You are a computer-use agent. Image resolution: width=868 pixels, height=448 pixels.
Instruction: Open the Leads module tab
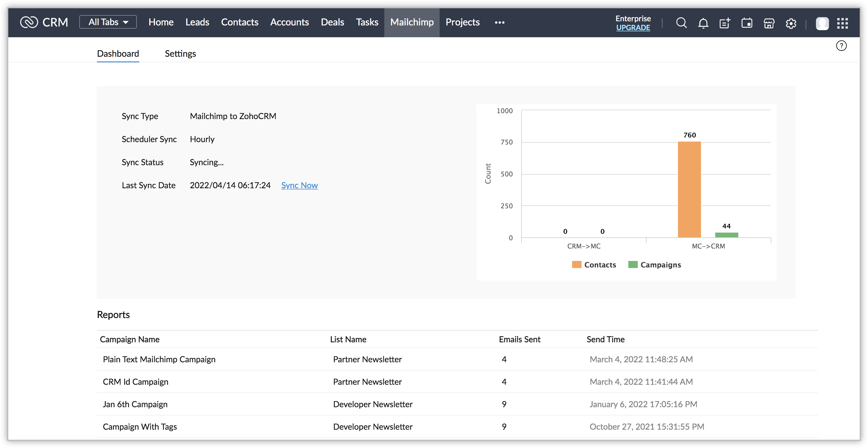tap(197, 22)
